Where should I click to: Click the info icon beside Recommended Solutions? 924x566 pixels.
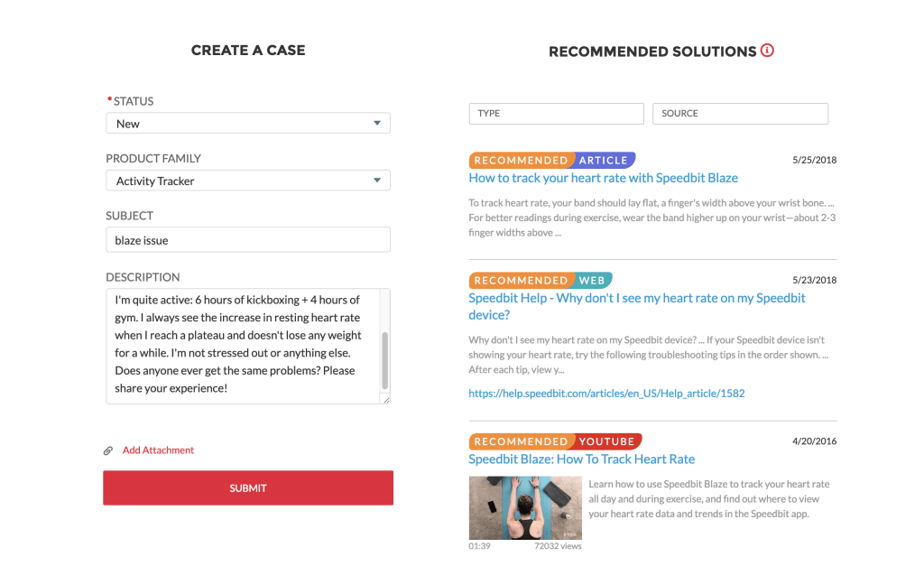pyautogui.click(x=767, y=51)
